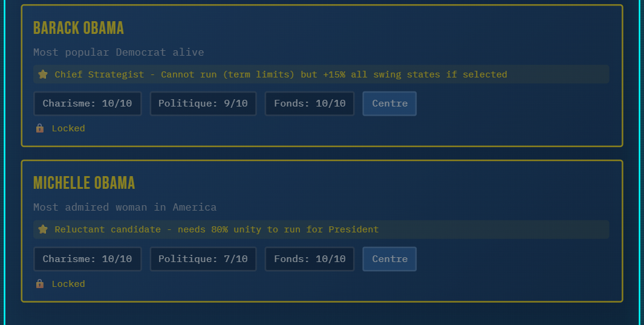The image size is (644, 325).
Task: Click the Locked label under Michelle Obama's stats
Action: 68,284
